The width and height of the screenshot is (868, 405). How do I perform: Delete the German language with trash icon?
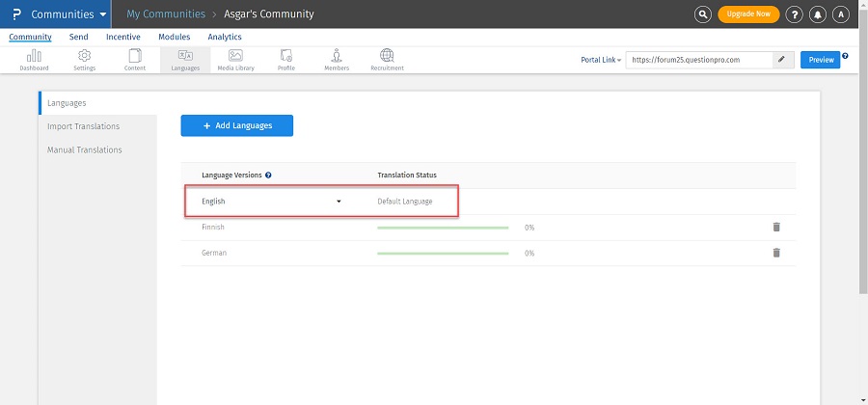(x=776, y=253)
